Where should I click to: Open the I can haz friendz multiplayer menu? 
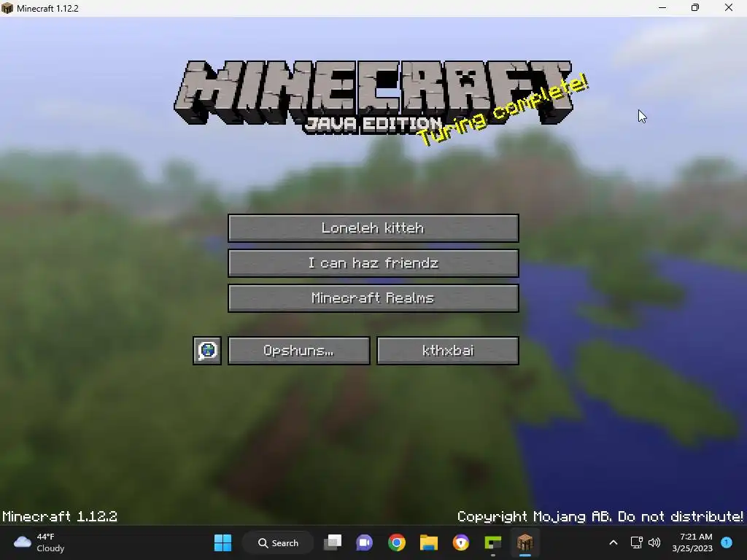(373, 262)
